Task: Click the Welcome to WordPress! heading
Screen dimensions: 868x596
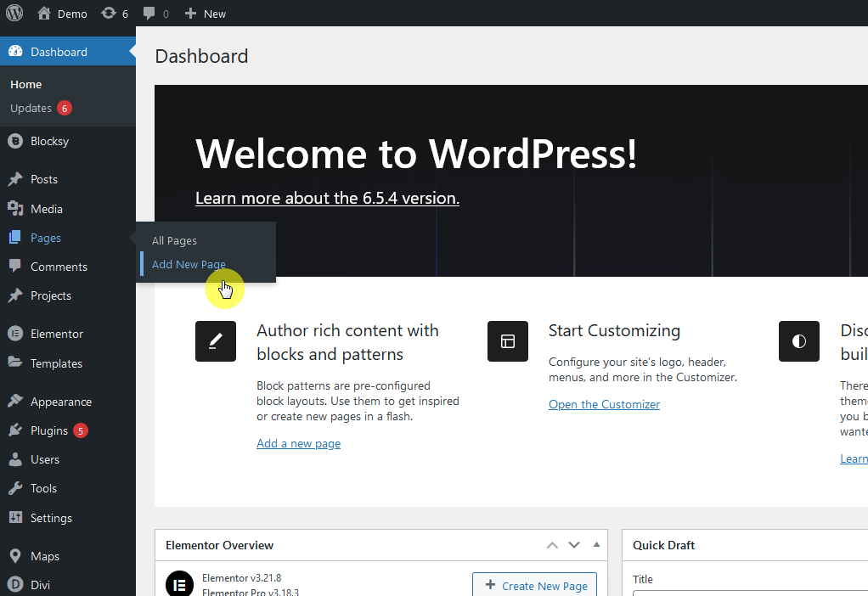Action: click(x=416, y=154)
